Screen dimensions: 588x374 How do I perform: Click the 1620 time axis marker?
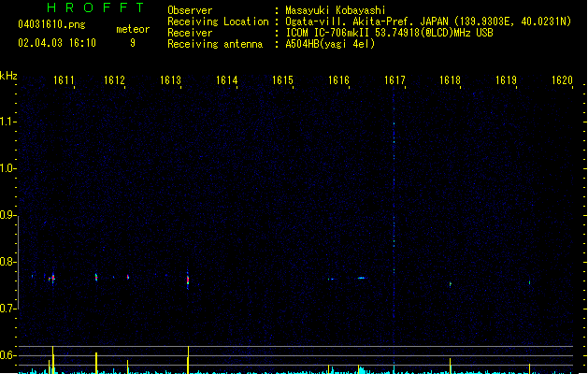pos(562,80)
